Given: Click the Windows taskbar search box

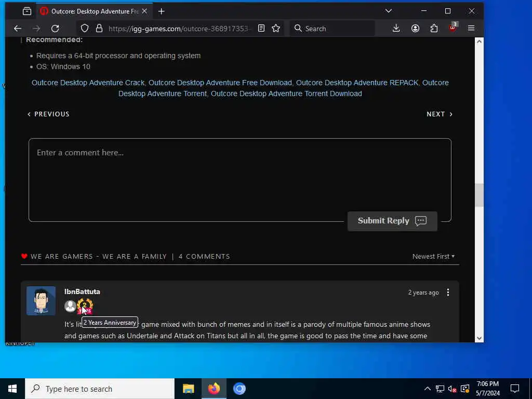Looking at the screenshot, I should coord(100,389).
